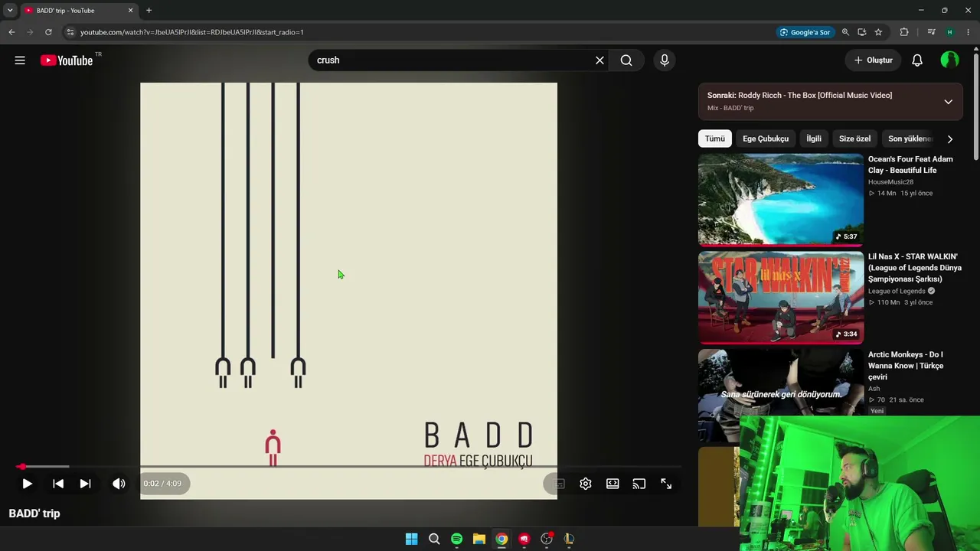Viewport: 980px width, 551px height.
Task: Open the HouseMusic28 channel name
Action: [x=890, y=182]
